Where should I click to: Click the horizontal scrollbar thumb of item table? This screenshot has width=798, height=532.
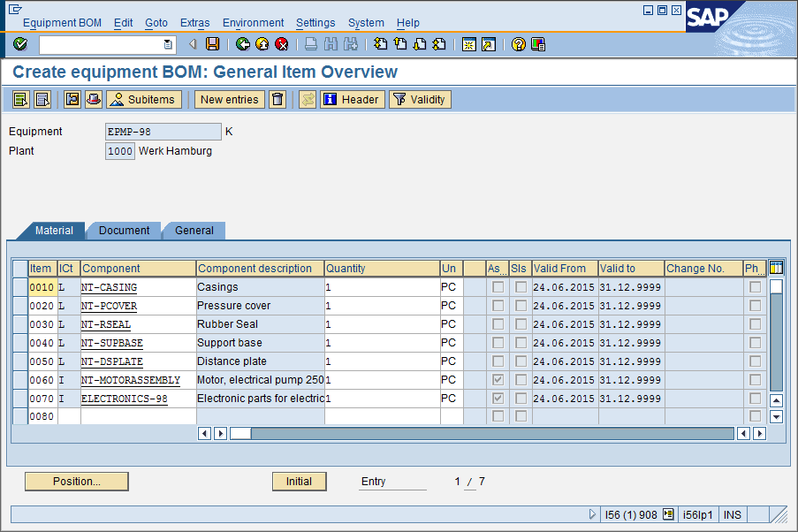click(x=240, y=434)
